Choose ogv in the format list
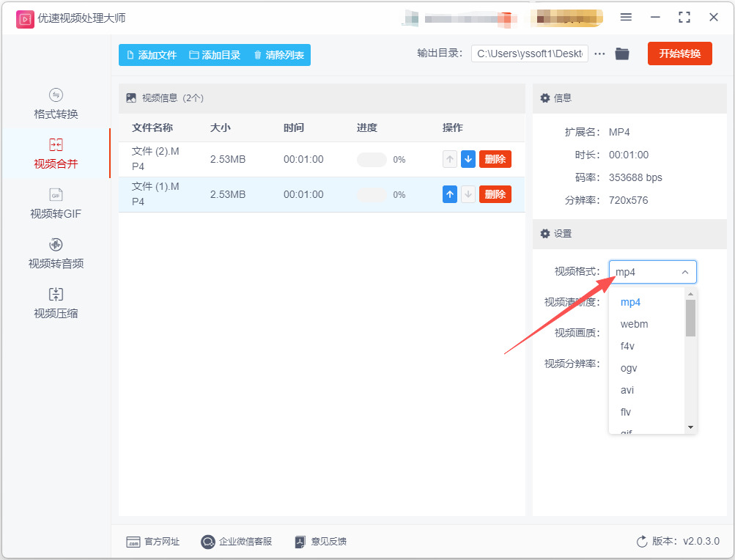 coord(629,368)
